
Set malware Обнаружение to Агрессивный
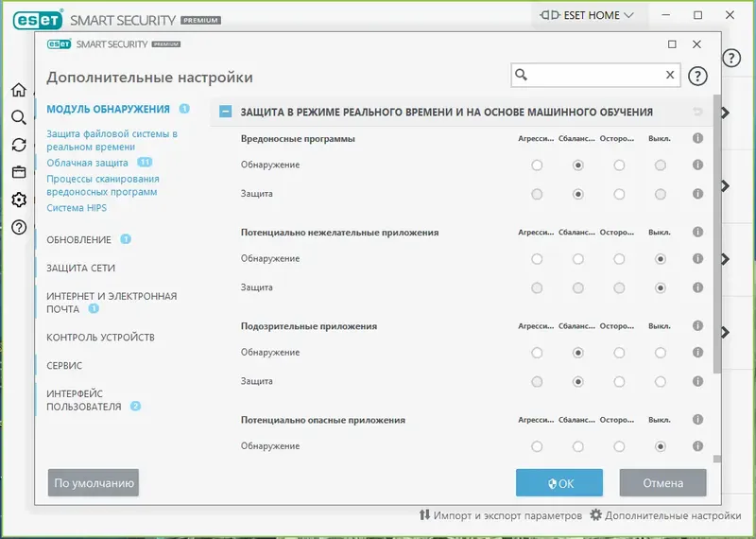click(537, 165)
